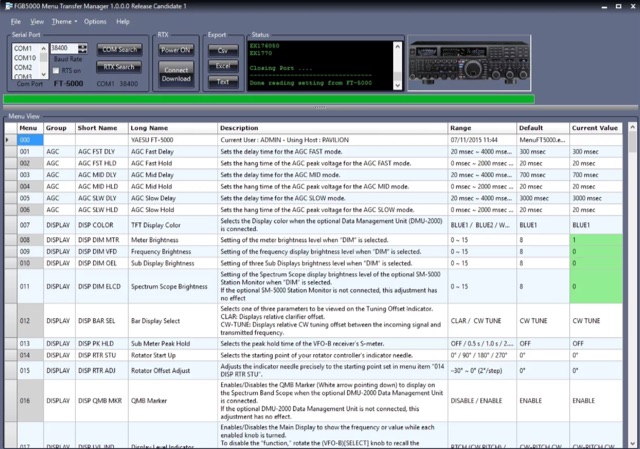
Task: Open the File menu
Action: tap(14, 20)
